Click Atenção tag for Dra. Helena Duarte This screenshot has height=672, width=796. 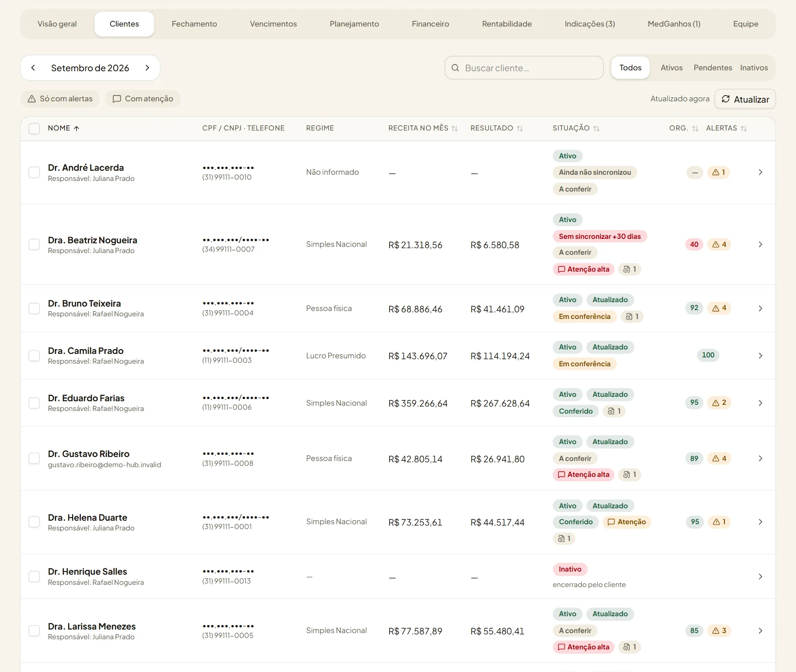pos(627,522)
